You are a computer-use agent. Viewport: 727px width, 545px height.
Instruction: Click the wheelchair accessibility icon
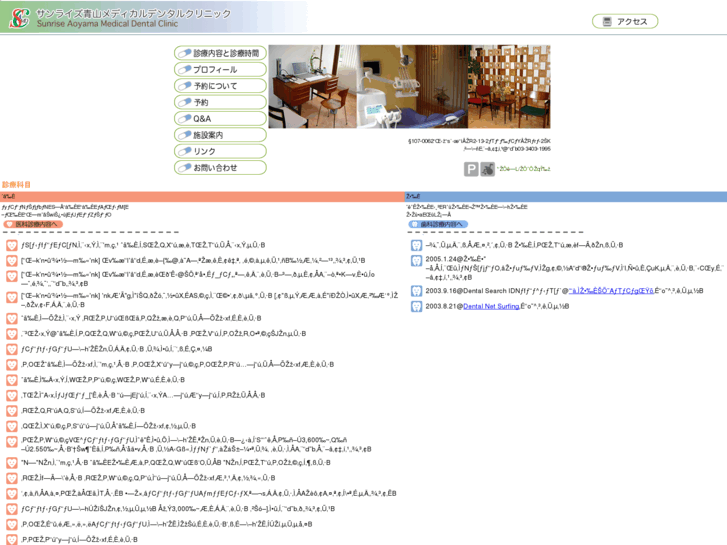(x=487, y=169)
